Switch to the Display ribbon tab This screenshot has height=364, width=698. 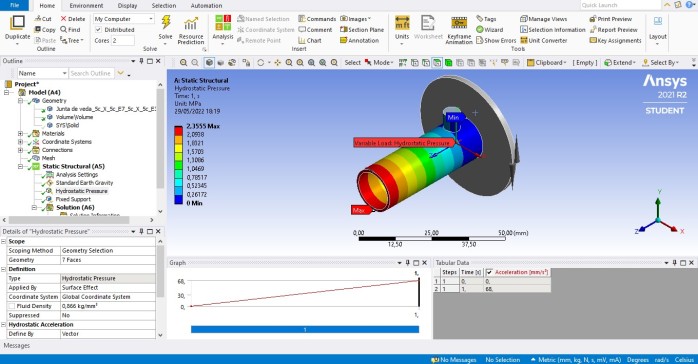pyautogui.click(x=127, y=6)
